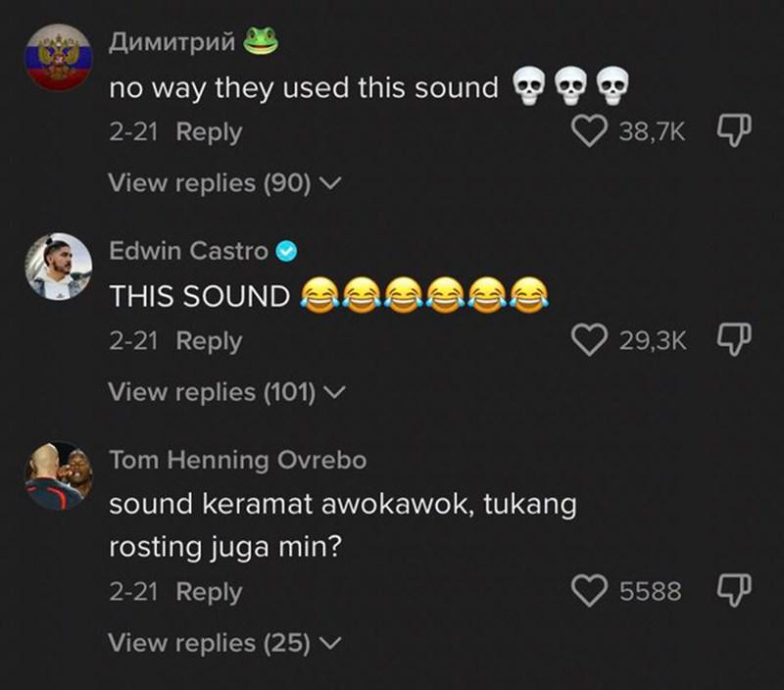784x690 pixels.
Task: Reply to Димитрий's comment
Action: click(209, 131)
